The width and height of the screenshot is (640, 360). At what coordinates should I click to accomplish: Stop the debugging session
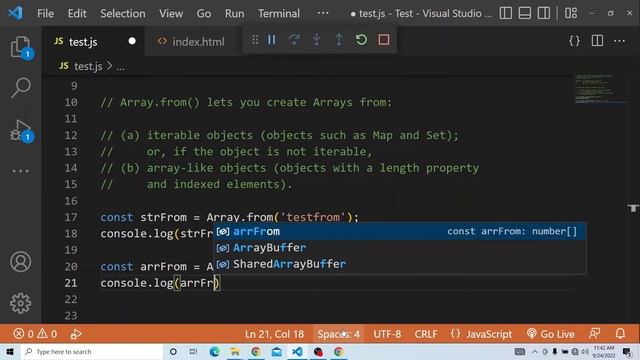[384, 40]
